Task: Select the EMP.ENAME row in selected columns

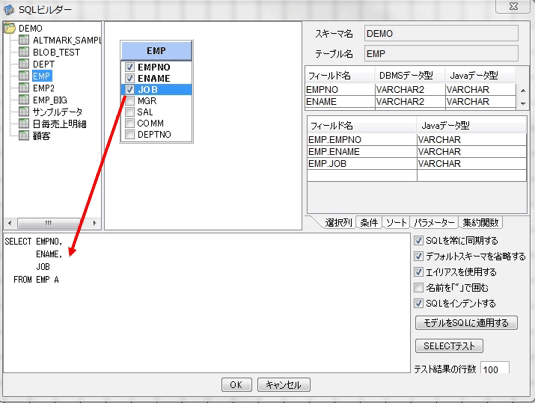Action: (x=417, y=152)
